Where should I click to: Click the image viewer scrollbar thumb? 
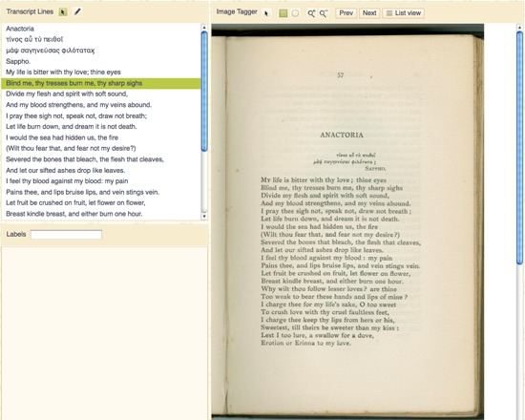tap(519, 147)
